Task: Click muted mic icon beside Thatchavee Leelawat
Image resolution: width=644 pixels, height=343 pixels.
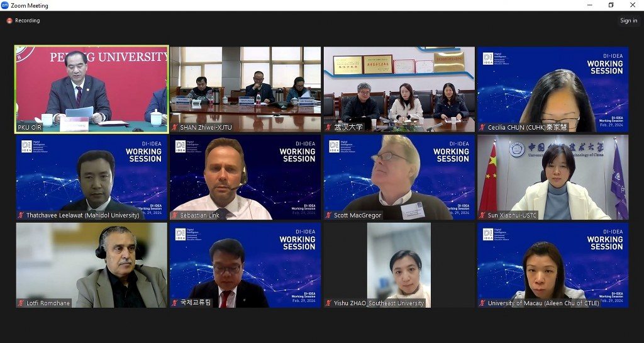Action: (21, 215)
